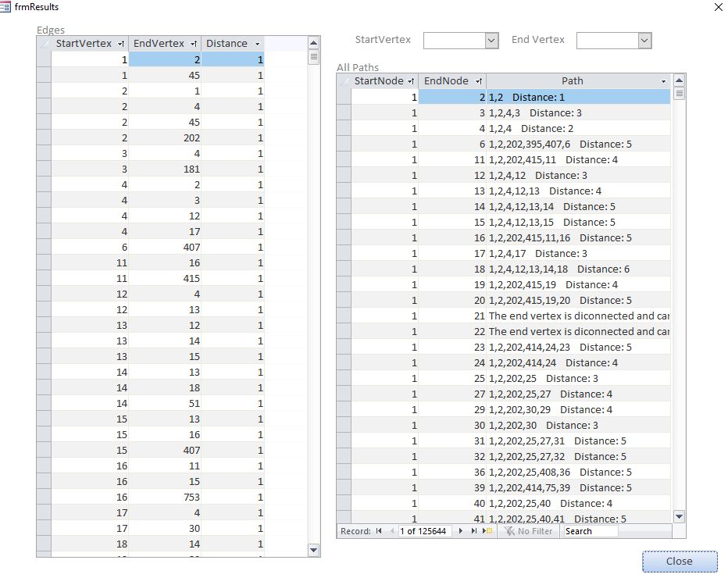This screenshot has width=728, height=585.
Task: Click EndVertex cell 202 in Edges
Action: (165, 138)
